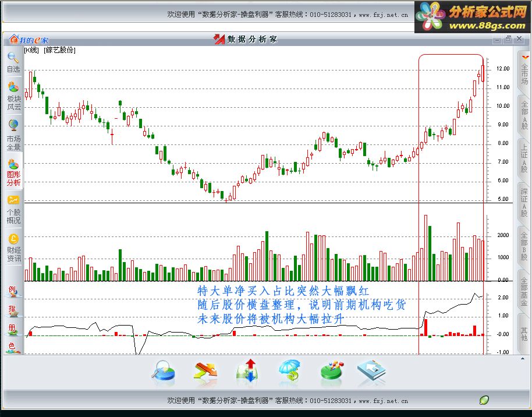Restore the 数据分析家 window size
532x417 pixels.
click(508, 39)
